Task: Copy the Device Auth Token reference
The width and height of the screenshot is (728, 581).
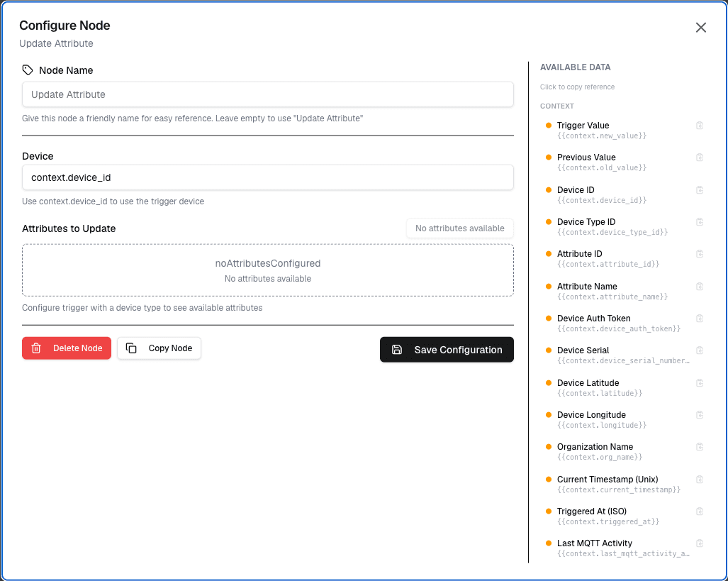Action: (700, 319)
